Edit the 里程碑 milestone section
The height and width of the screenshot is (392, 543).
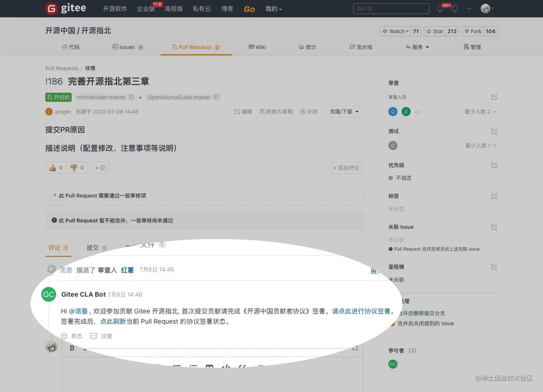pyautogui.click(x=494, y=267)
